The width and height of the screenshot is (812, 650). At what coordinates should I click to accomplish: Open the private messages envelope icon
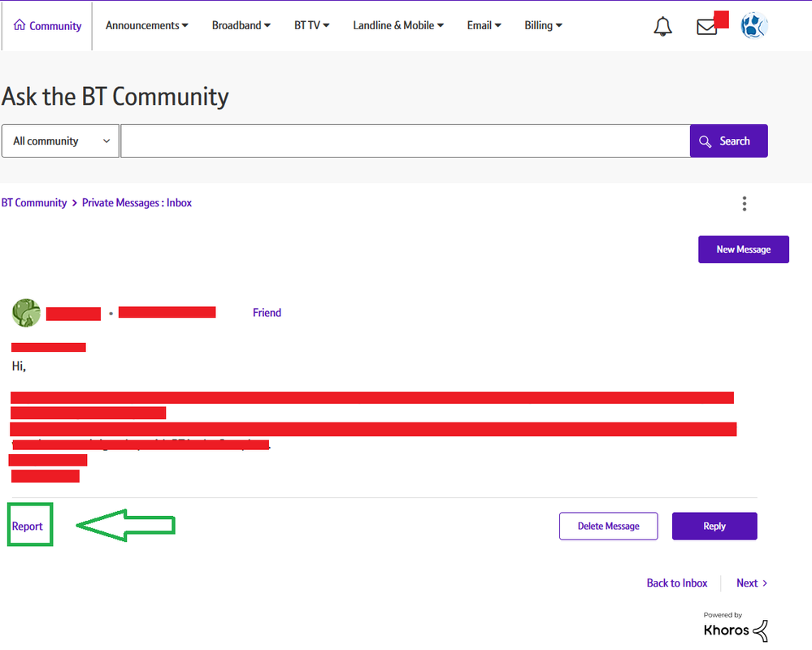click(707, 27)
